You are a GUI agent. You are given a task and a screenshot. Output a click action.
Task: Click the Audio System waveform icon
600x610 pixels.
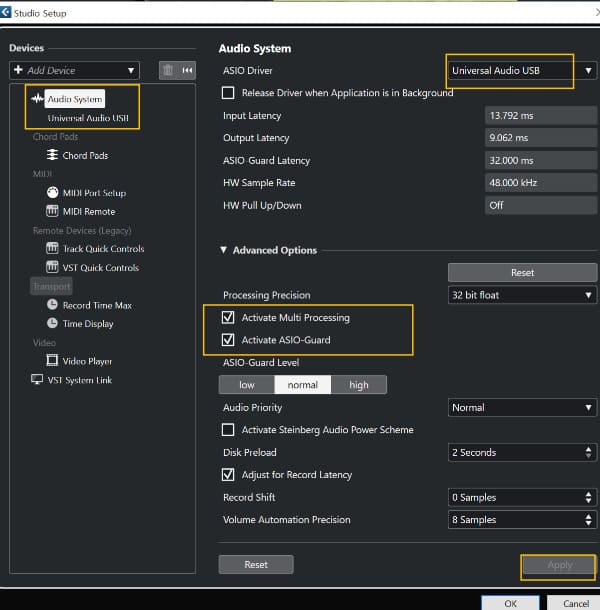(x=37, y=99)
